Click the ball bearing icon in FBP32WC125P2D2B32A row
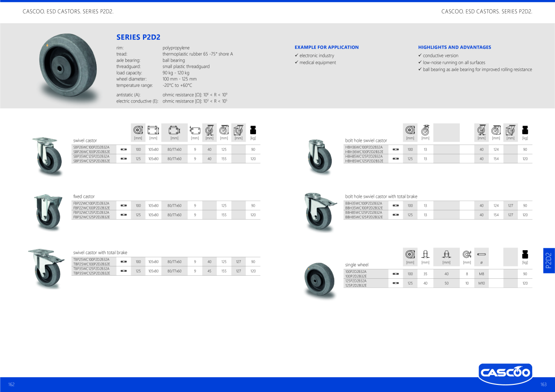555x392 pixels. pos(124,215)
